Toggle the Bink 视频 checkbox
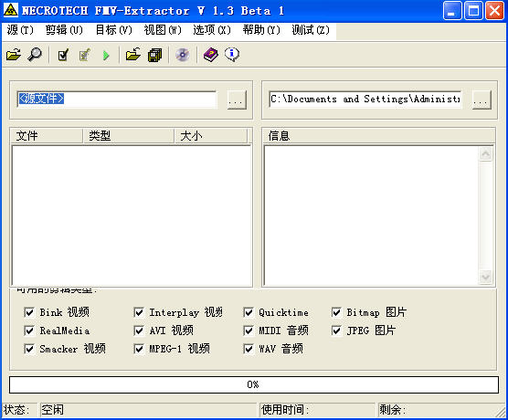 pos(29,312)
